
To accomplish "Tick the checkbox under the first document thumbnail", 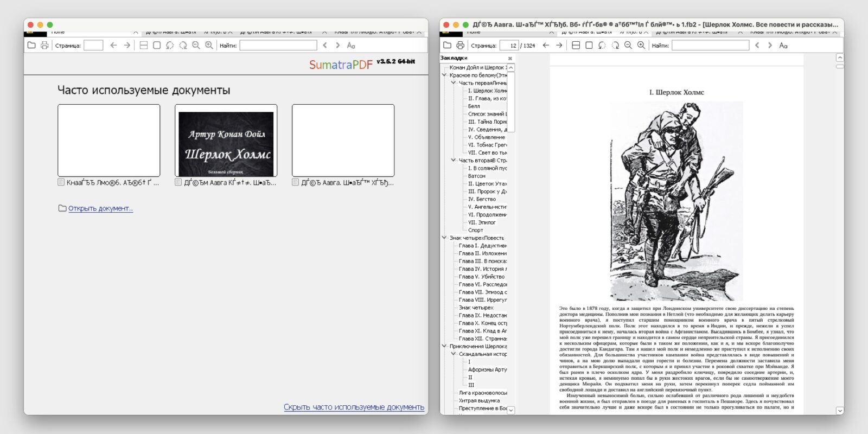I will 61,183.
